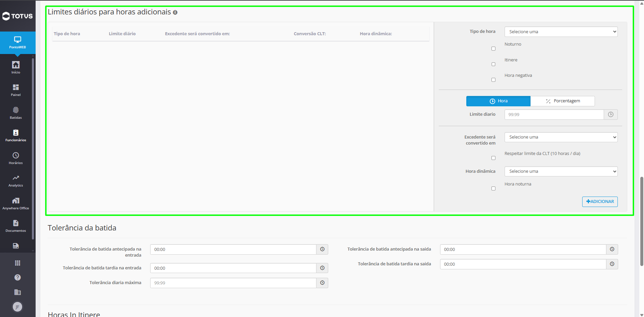Click the company building icon
The width and height of the screenshot is (644, 317).
[17, 292]
